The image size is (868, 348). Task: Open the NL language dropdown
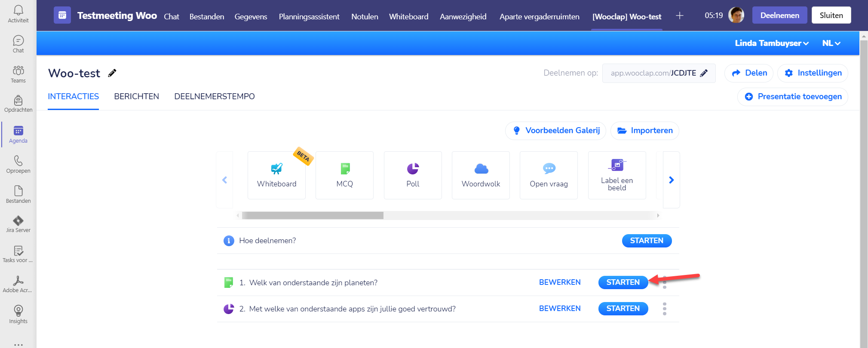click(x=831, y=43)
